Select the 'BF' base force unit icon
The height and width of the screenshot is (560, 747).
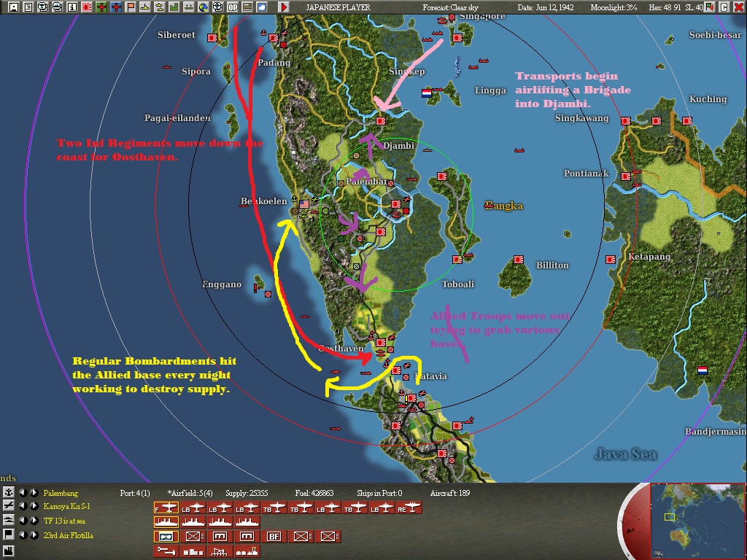tap(274, 536)
